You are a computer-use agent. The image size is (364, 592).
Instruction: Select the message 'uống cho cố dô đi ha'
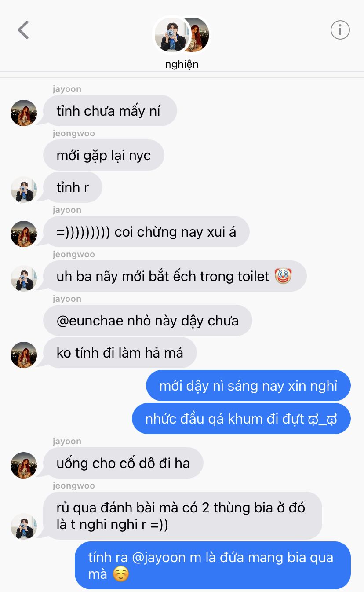[123, 463]
